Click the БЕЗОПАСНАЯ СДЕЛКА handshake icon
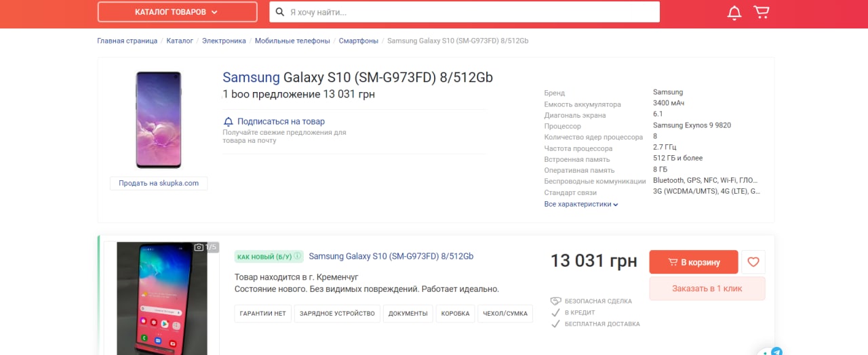Image resolution: width=868 pixels, height=355 pixels. click(555, 301)
